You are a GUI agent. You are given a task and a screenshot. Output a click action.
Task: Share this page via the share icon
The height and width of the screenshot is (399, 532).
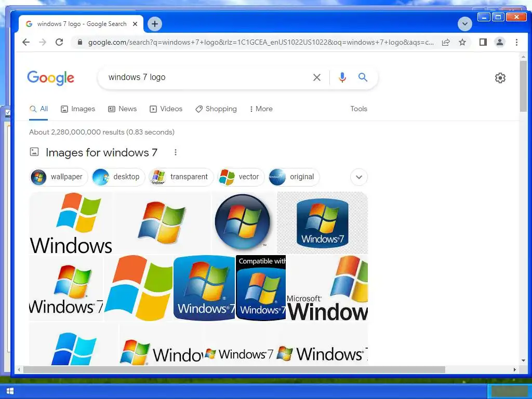pyautogui.click(x=446, y=42)
